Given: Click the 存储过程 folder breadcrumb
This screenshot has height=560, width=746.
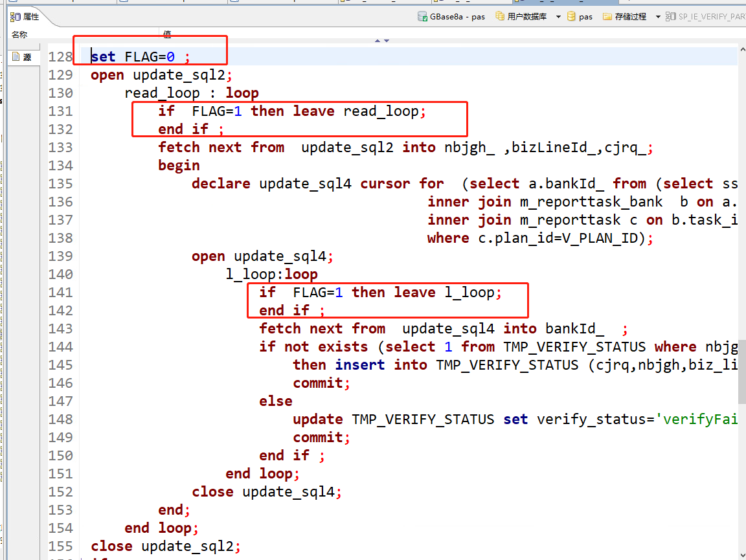Looking at the screenshot, I should (x=624, y=17).
